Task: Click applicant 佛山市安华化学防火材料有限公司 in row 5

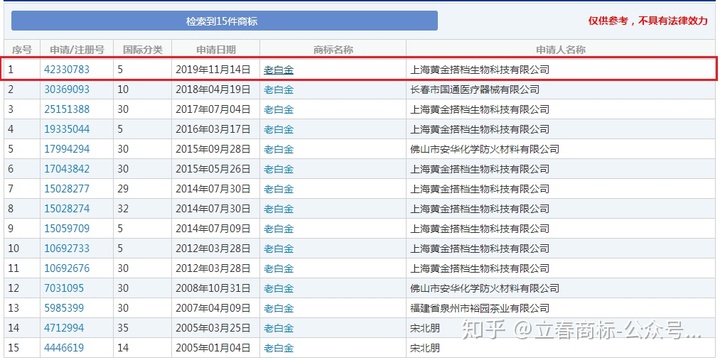Action: click(484, 149)
